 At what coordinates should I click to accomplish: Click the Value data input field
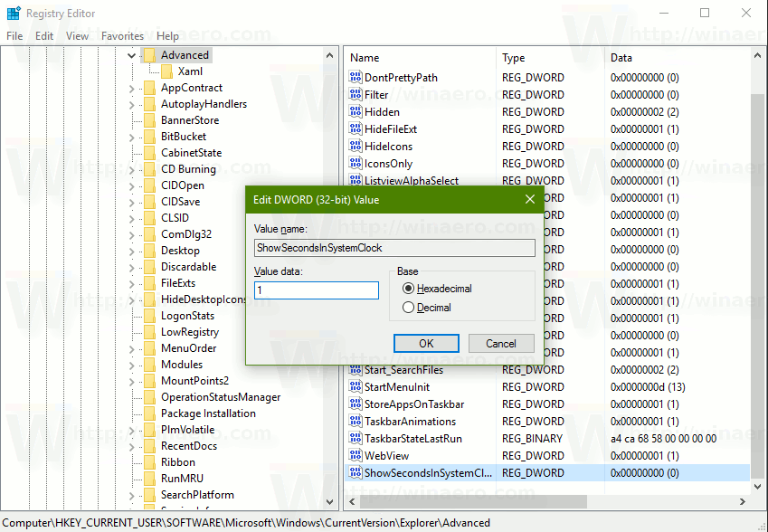click(317, 290)
